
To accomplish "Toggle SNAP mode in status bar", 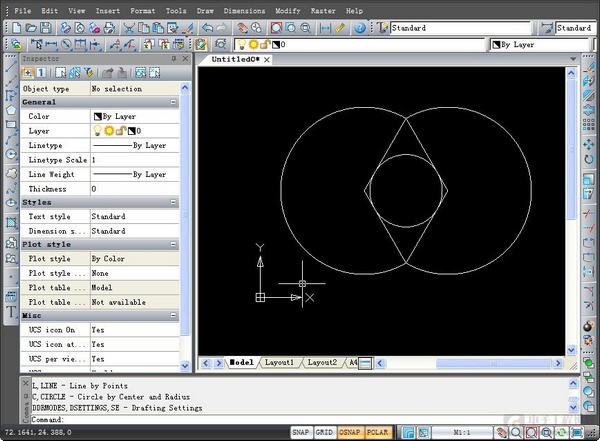I will tap(300, 432).
